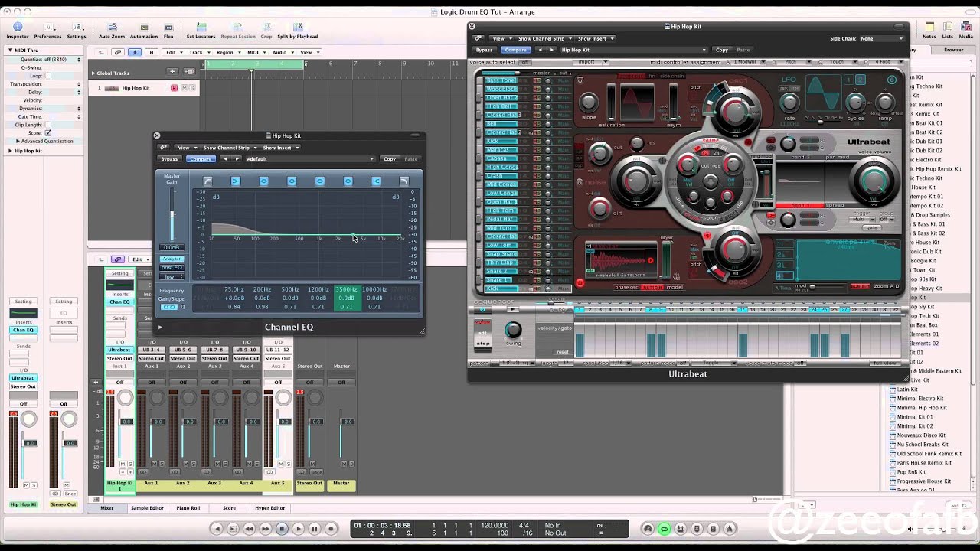Click the Rewind transport button

pyautogui.click(x=249, y=528)
